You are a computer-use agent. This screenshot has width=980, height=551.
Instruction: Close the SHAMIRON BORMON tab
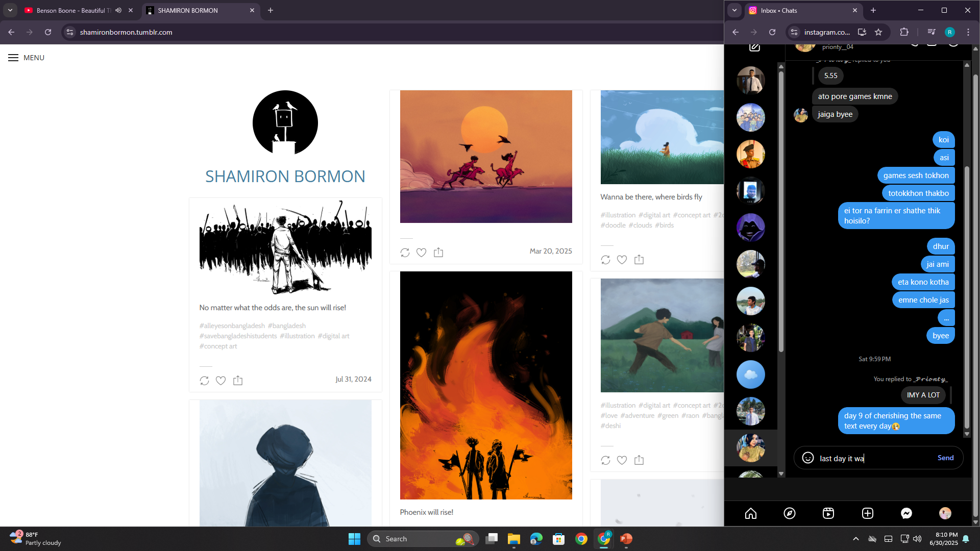pyautogui.click(x=252, y=10)
